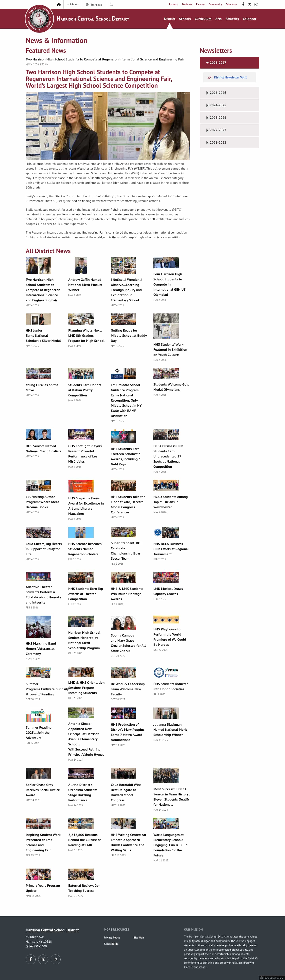This screenshot has width=285, height=980.
Task: Expand the 2021-2022 newsletters section
Action: click(229, 143)
